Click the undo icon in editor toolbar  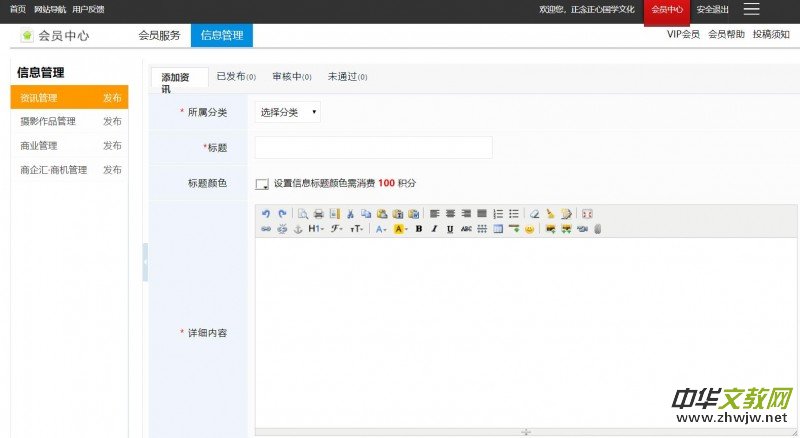(x=266, y=214)
